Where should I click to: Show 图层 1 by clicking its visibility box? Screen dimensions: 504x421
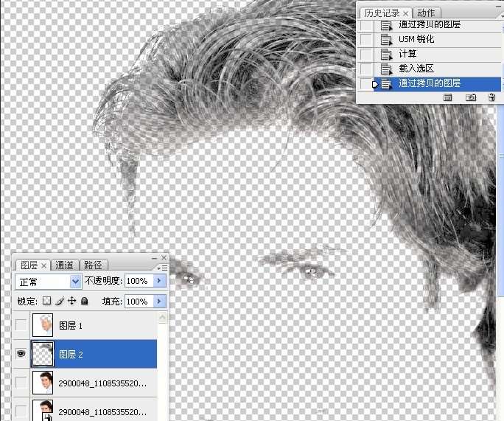point(21,325)
